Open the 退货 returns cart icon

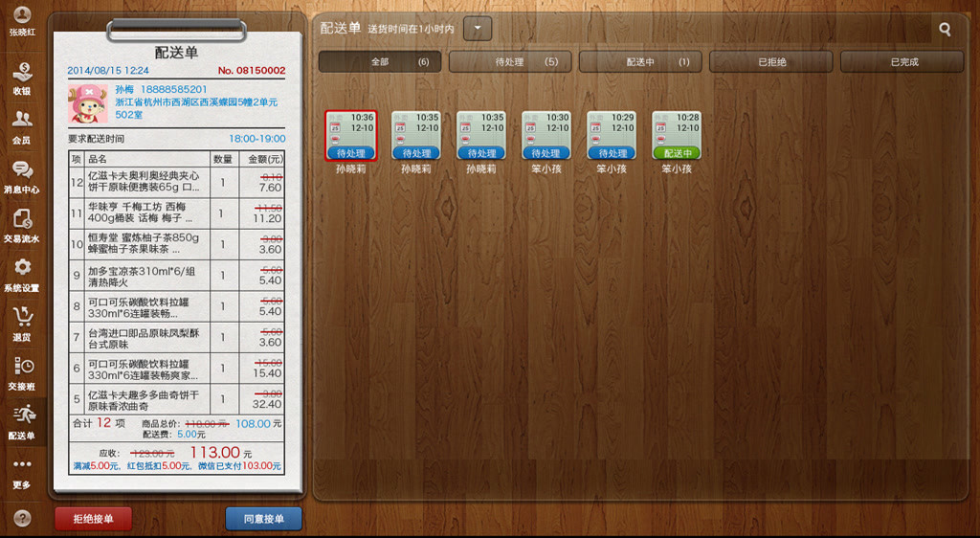coord(22,325)
